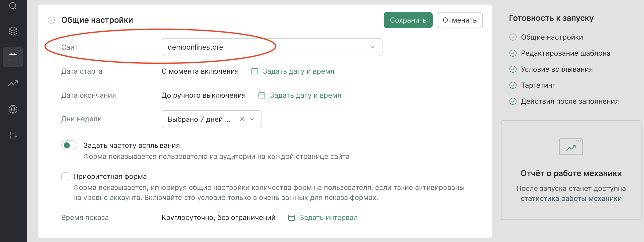
Task: Set start date via Задать дату и время
Action: coord(299,71)
